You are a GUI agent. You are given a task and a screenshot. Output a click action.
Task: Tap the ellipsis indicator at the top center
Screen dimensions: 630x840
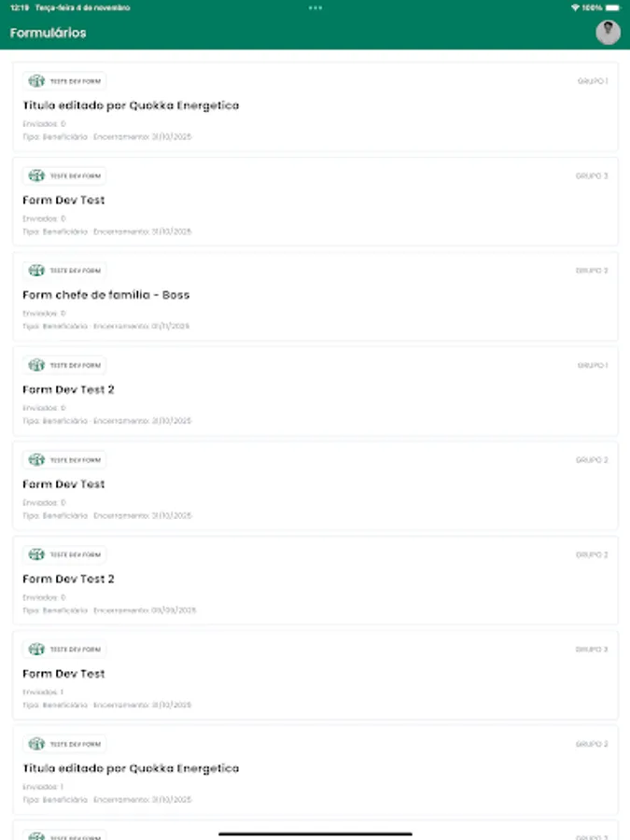315,7
